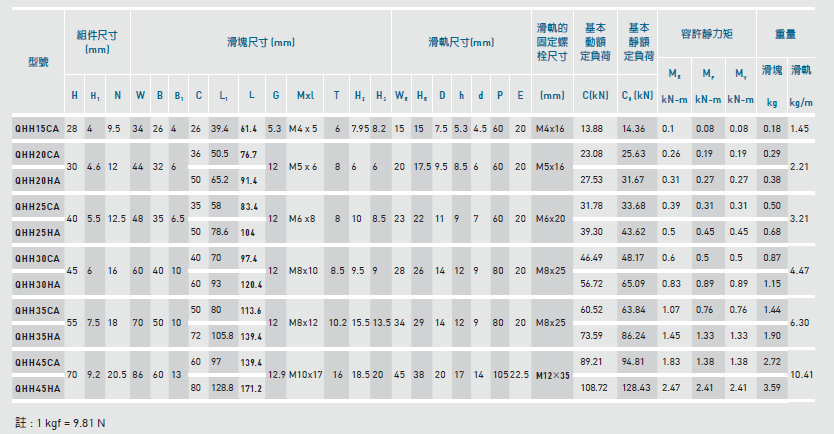Click the bolt size M5x16
The image size is (834, 434).
(x=550, y=166)
